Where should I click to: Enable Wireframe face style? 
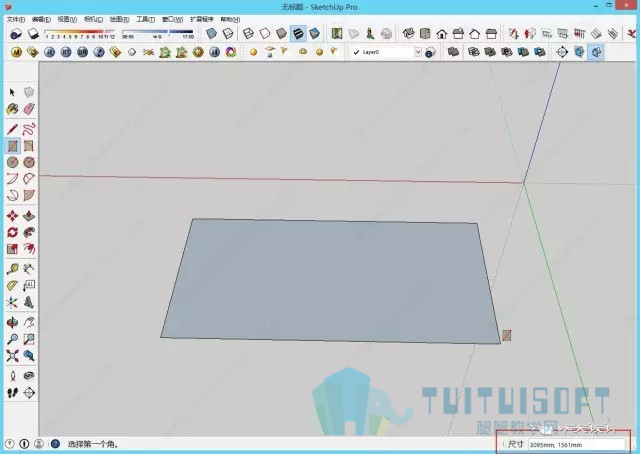pos(248,33)
